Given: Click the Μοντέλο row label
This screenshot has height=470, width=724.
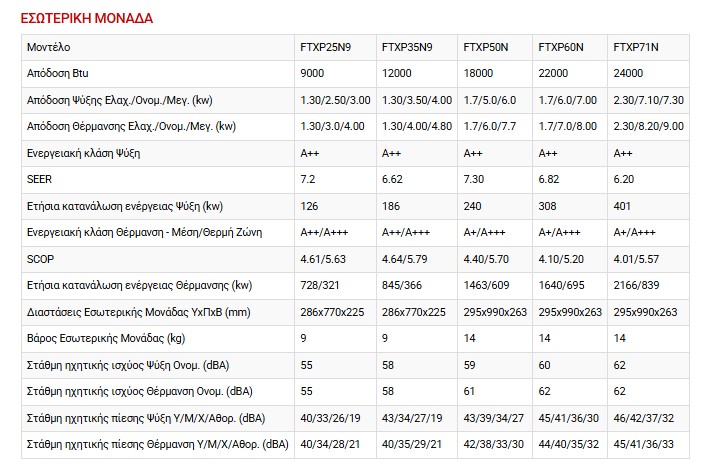Looking at the screenshot, I should point(49,47).
